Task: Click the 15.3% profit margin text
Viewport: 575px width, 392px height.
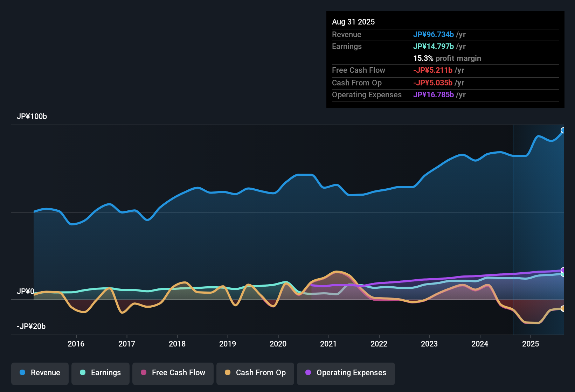Action: click(447, 58)
